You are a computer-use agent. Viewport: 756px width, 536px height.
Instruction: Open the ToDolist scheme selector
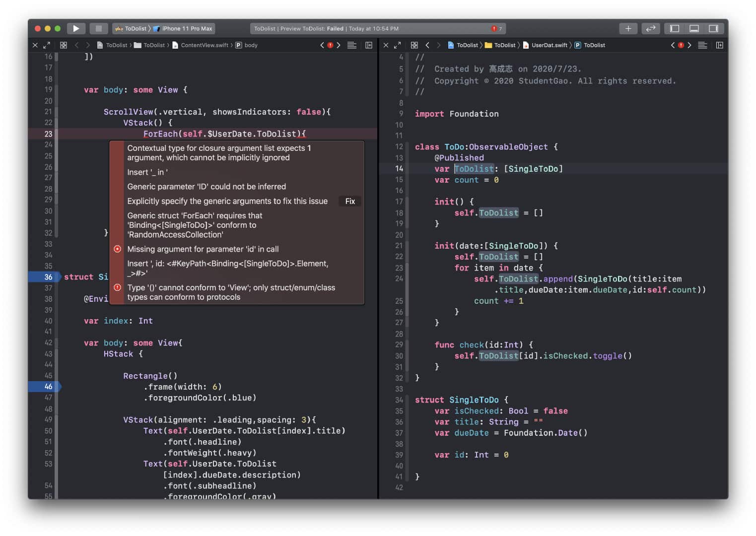click(x=131, y=29)
